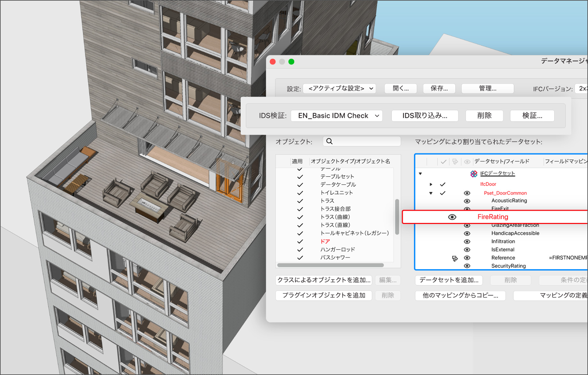588x375 pixels.
Task: Toggle eye visibility for Pset_DoorCommon
Action: coord(467,193)
